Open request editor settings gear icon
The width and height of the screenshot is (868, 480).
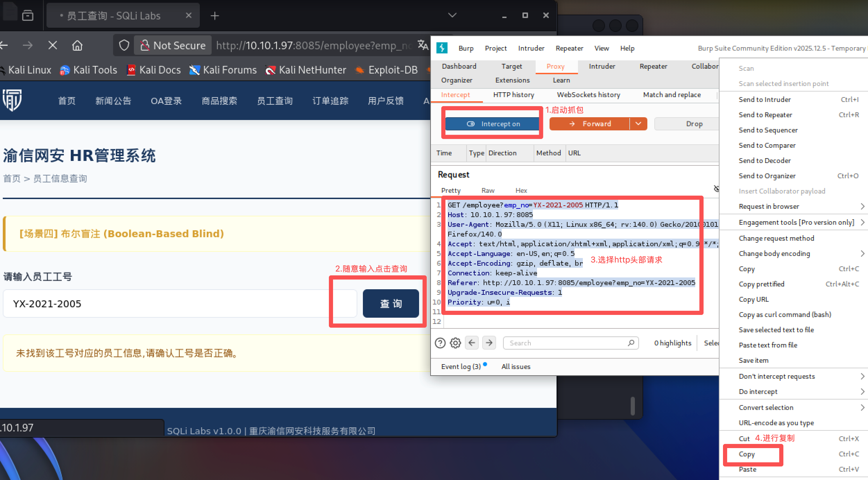click(455, 343)
